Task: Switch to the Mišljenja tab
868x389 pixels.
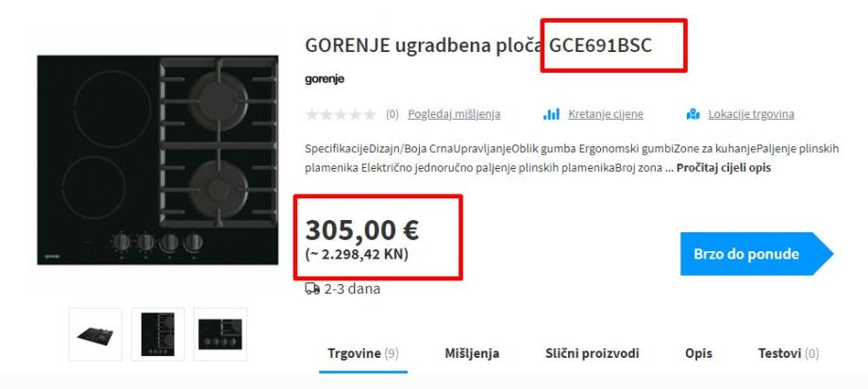Action: pos(472,353)
